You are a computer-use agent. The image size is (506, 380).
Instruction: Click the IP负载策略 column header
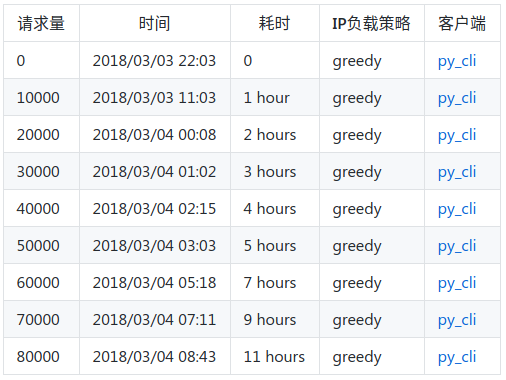372,23
